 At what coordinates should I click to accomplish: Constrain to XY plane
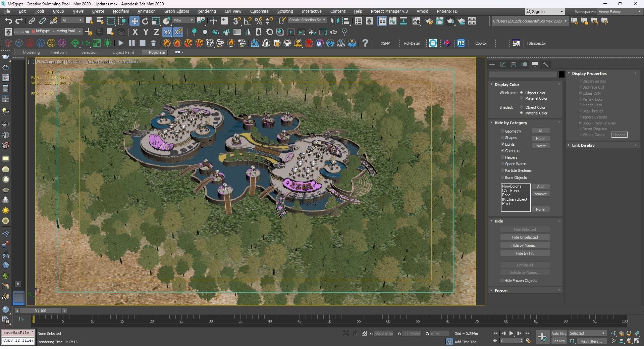[x=167, y=32]
